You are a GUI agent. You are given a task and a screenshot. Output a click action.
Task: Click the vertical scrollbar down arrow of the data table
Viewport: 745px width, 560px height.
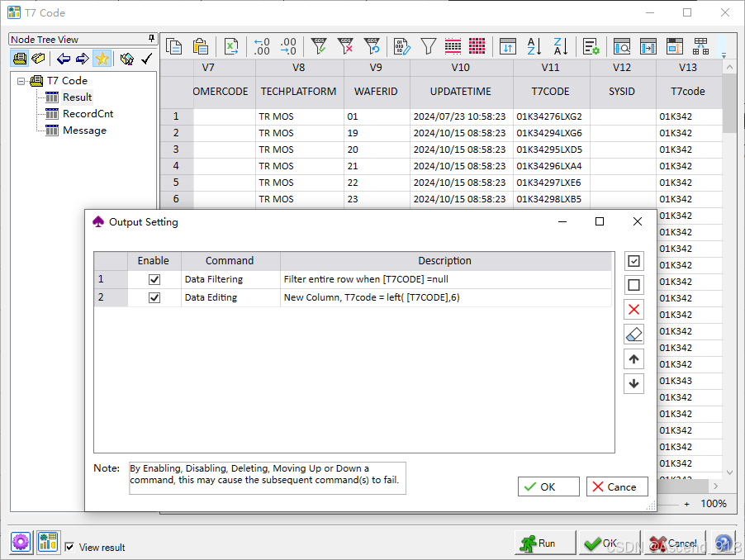click(730, 472)
